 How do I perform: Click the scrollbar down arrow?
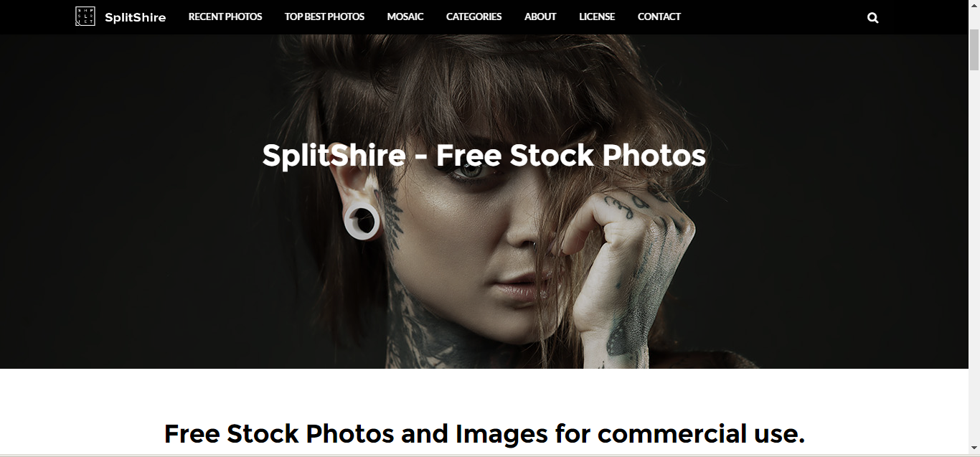pos(974,448)
